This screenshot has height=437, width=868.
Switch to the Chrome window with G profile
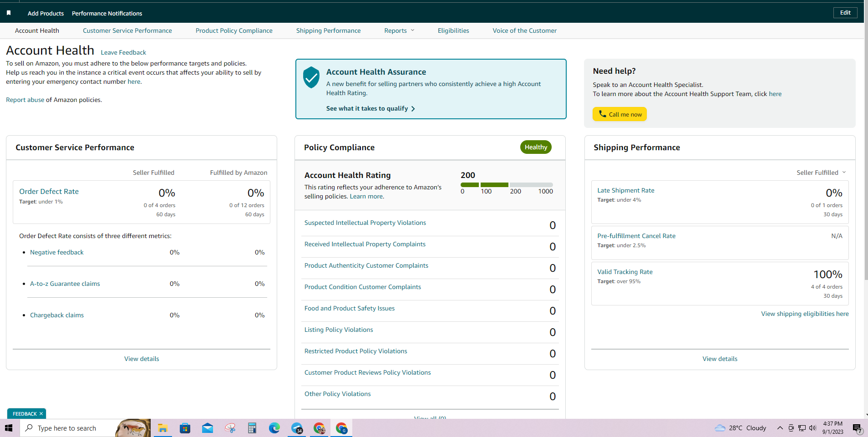click(341, 428)
